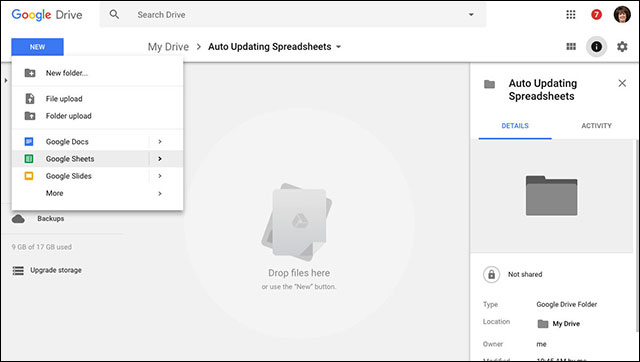Click the Not shared label
The width and height of the screenshot is (640, 362).
[x=525, y=274]
